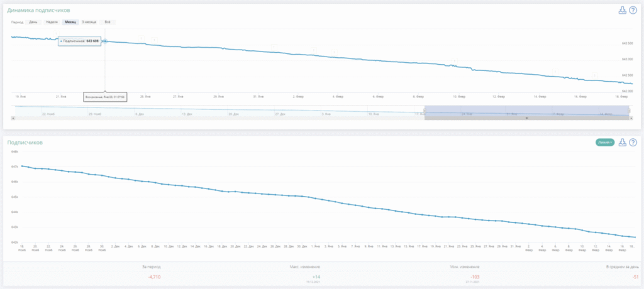This screenshot has width=644, height=289.
Task: Set the period to 3 месяца
Action: [x=89, y=22]
